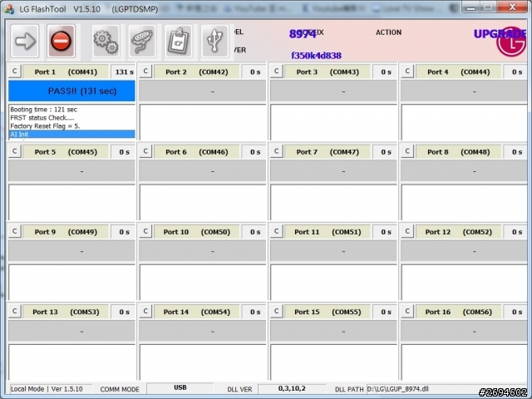Click the serial port connector icon
Image resolution: width=532 pixels, height=399 pixels.
click(x=142, y=41)
